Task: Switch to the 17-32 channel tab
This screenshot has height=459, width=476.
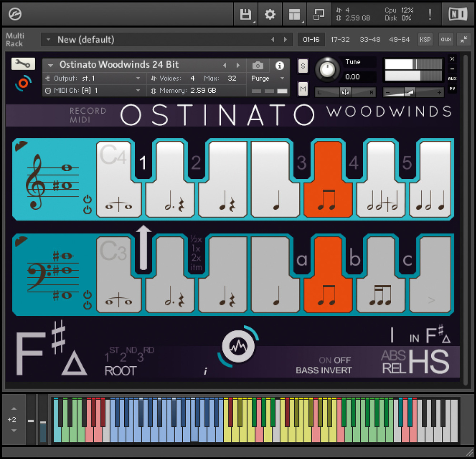Action: coord(340,39)
